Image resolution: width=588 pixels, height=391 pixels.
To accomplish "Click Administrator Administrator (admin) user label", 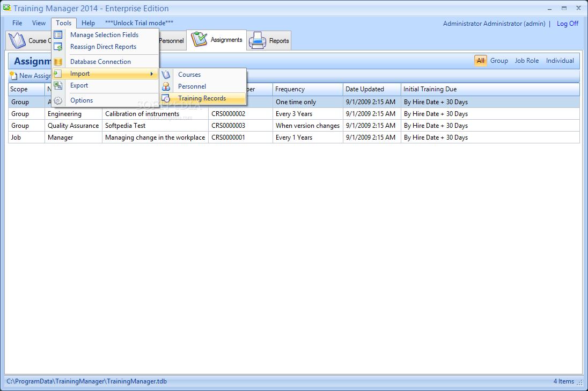I will pos(494,24).
